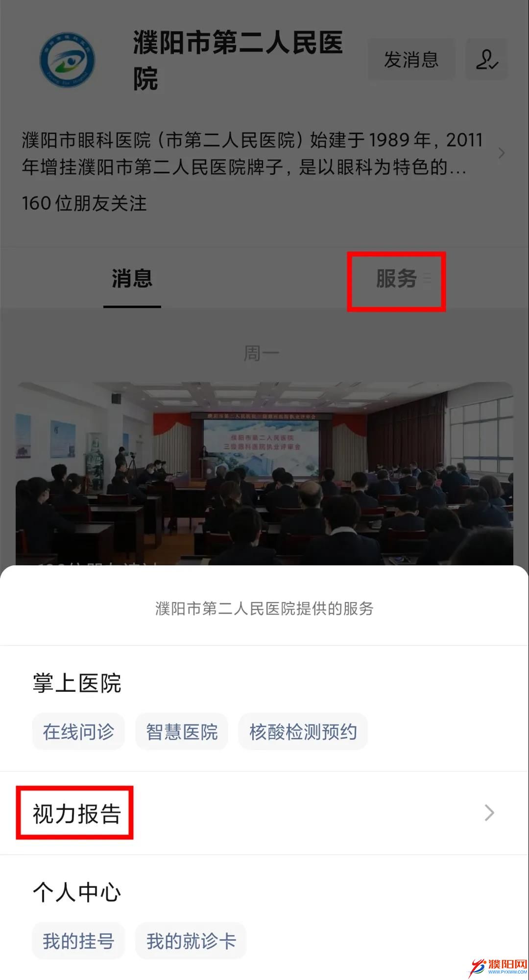Screen dimensions: 529x980
Task: Open the 濮阳网 watermark logo
Action: pos(498,967)
